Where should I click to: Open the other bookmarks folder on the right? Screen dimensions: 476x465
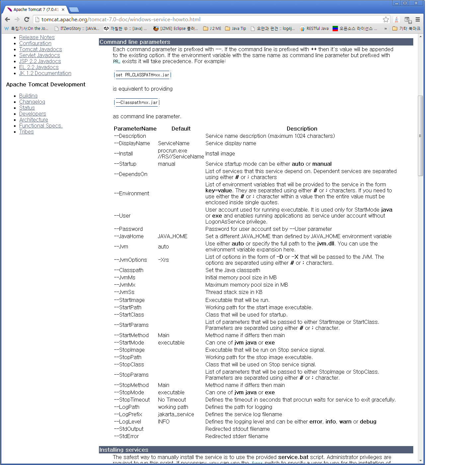406,29
